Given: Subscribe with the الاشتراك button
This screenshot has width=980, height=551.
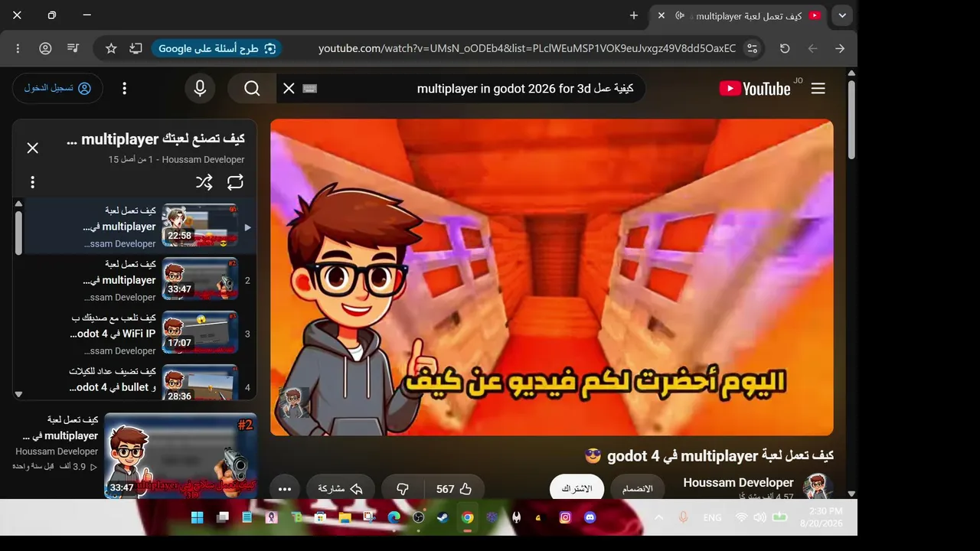Looking at the screenshot, I should point(577,489).
